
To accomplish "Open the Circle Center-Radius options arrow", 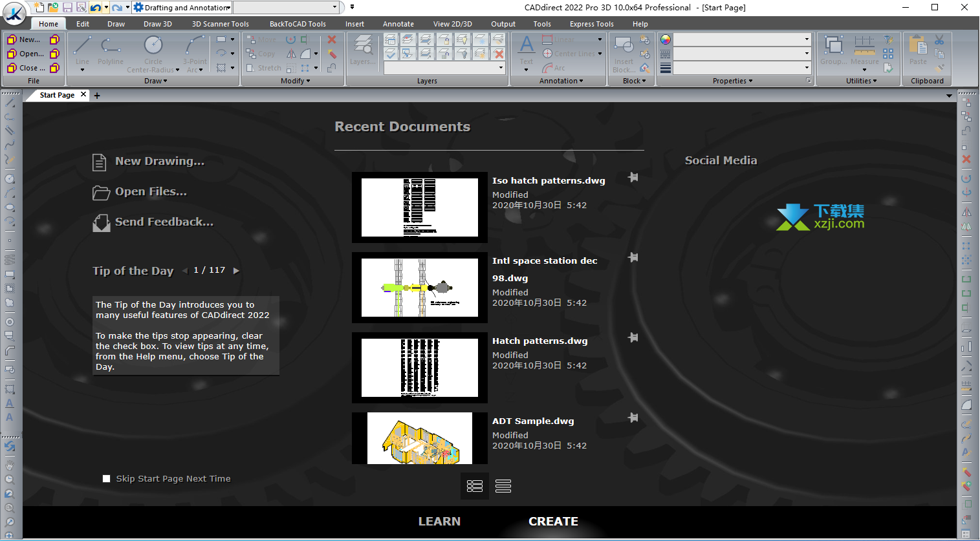I will (177, 70).
